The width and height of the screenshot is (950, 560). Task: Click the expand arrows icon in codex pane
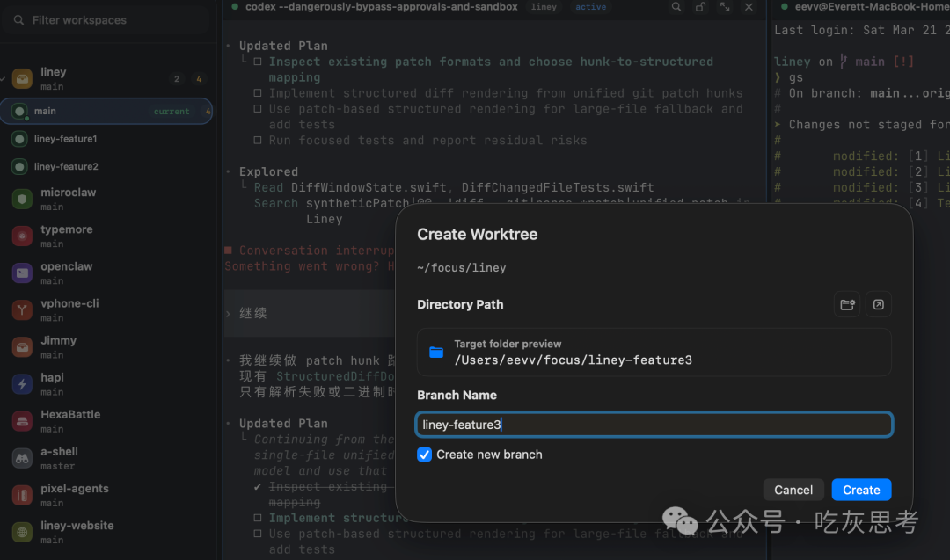(x=725, y=7)
